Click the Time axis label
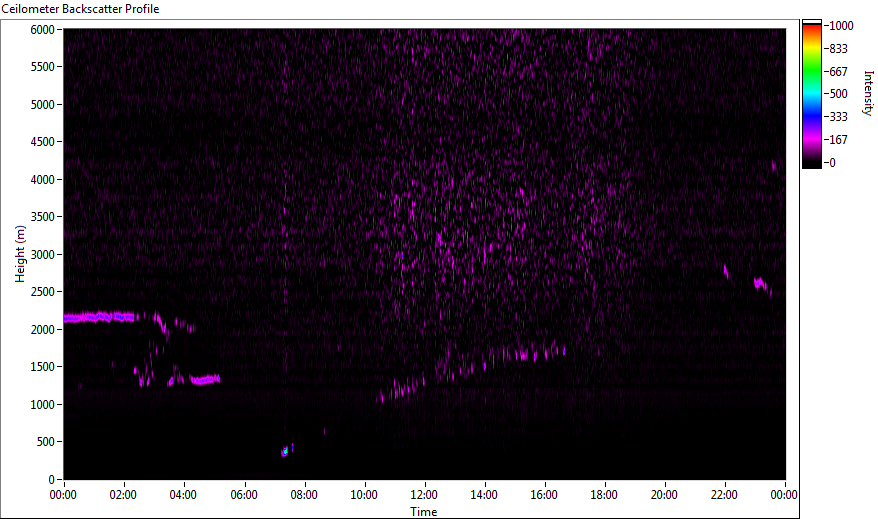 (x=423, y=512)
